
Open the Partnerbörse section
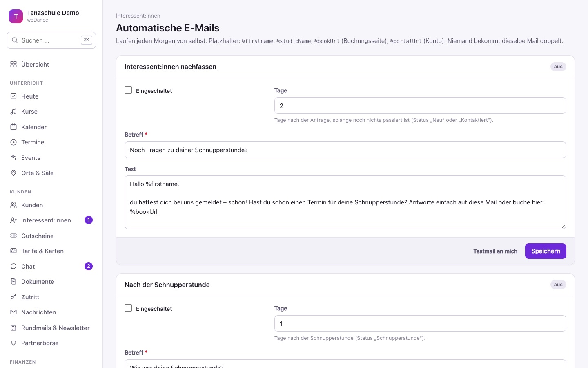(51, 343)
